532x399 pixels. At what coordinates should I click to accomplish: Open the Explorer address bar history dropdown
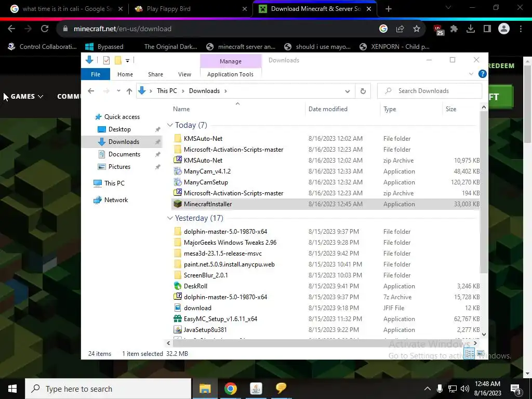coord(347,91)
